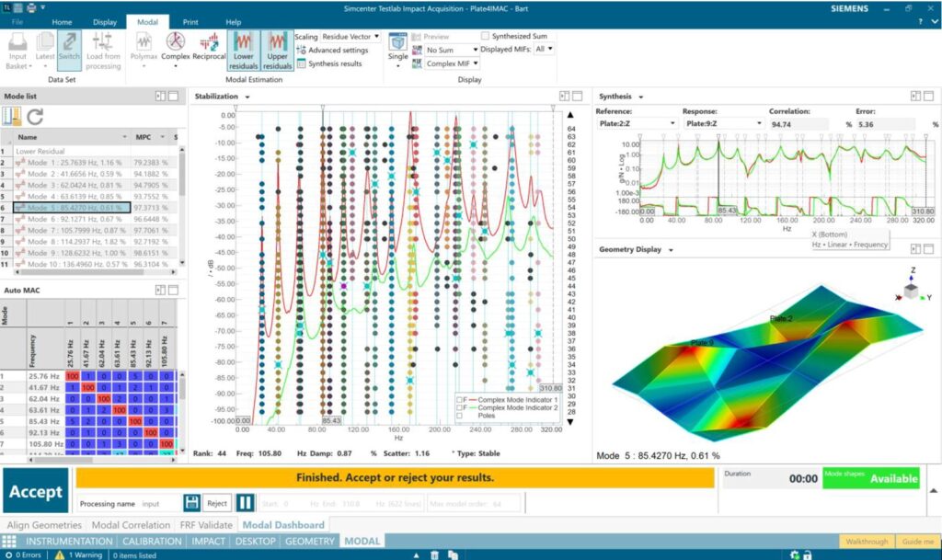Select the Complex estimation icon
The image size is (942, 560).
click(175, 46)
